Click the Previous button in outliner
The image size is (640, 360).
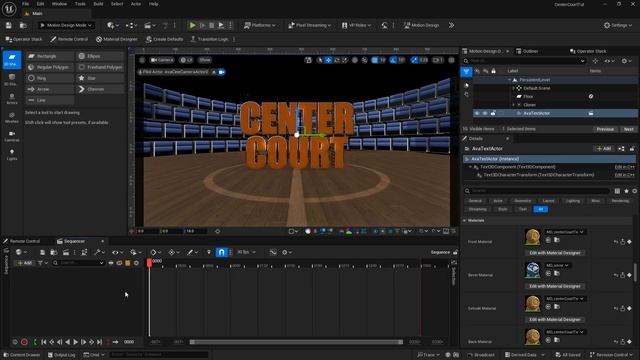(x=605, y=129)
